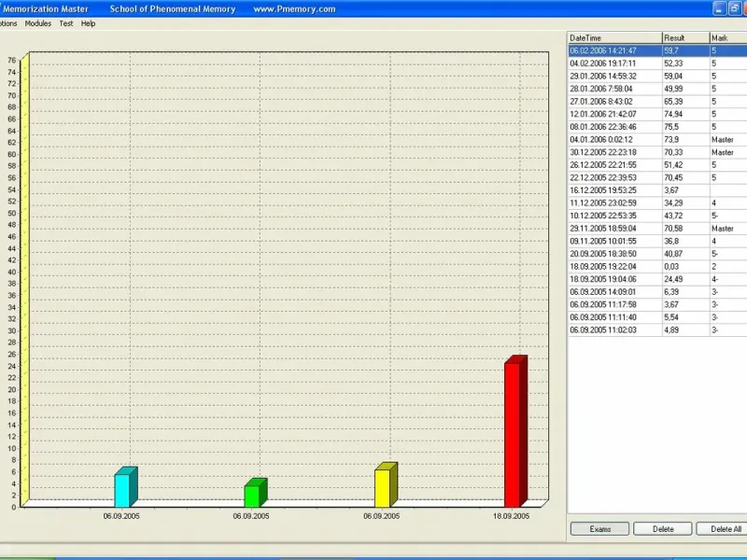Viewport: 747px width, 560px height.
Task: Select row 28.01.2006 7:58:04
Action: click(657, 89)
